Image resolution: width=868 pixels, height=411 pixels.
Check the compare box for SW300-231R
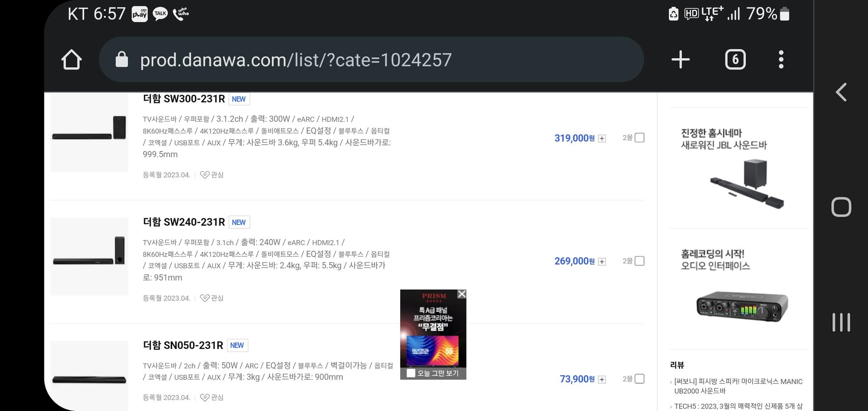[639, 138]
